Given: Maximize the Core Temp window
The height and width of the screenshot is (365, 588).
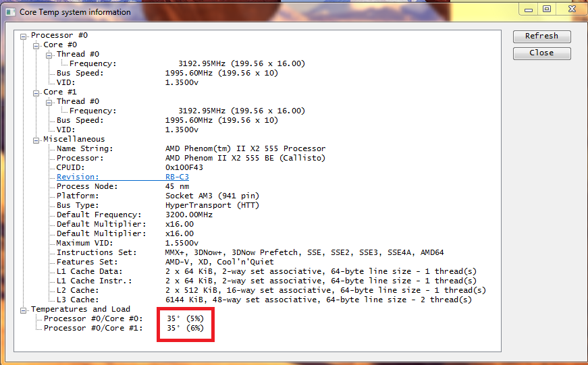Looking at the screenshot, I should point(547,9).
